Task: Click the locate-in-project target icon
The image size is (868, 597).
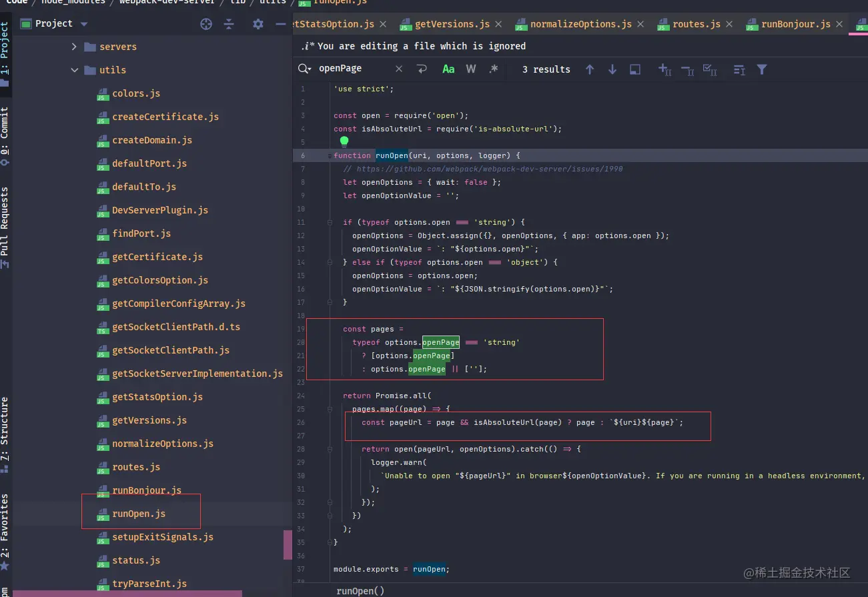Action: (206, 24)
